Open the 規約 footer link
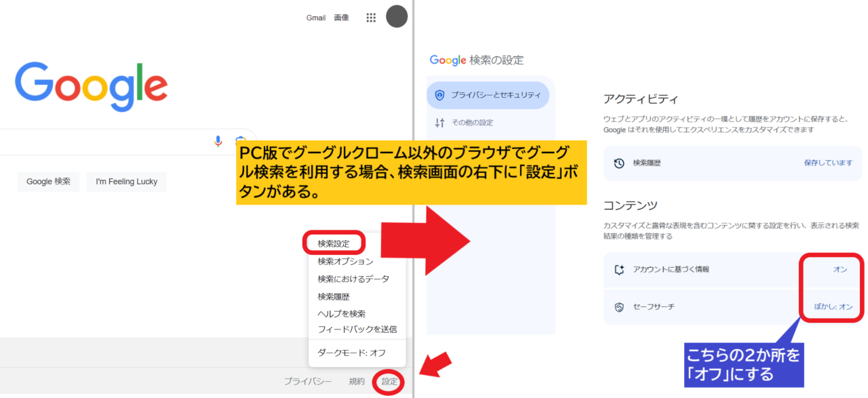The height and width of the screenshot is (398, 868). (357, 382)
